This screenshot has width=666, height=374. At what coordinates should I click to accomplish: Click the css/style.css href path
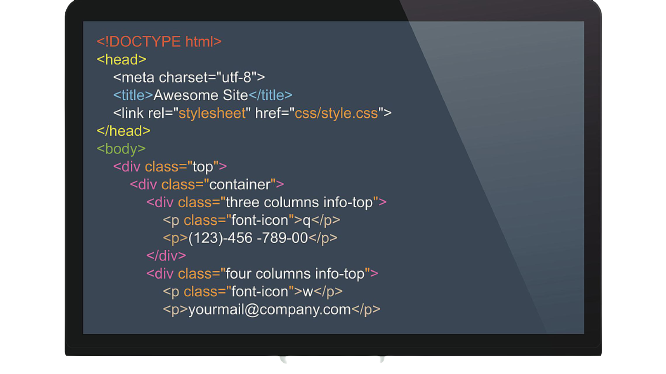click(x=336, y=113)
